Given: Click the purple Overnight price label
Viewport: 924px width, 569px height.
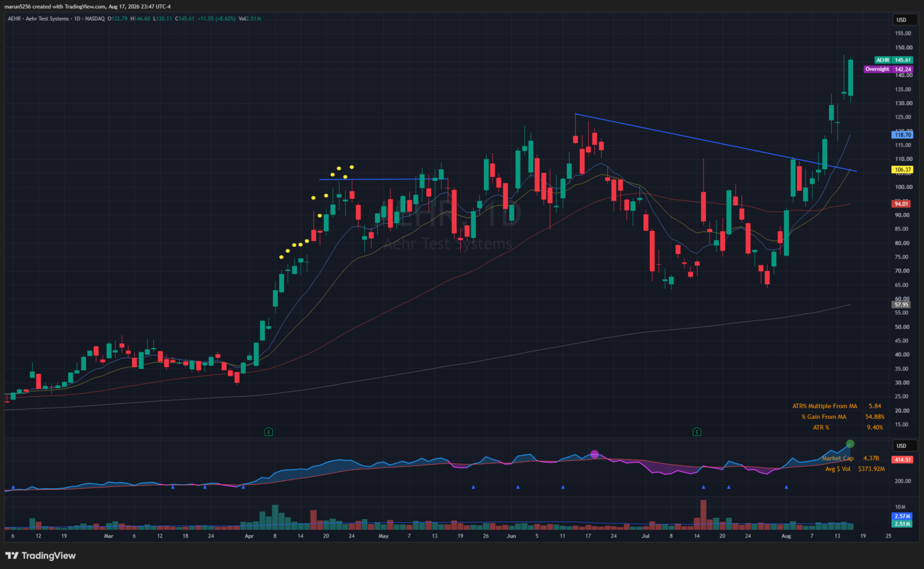Looking at the screenshot, I should (877, 69).
